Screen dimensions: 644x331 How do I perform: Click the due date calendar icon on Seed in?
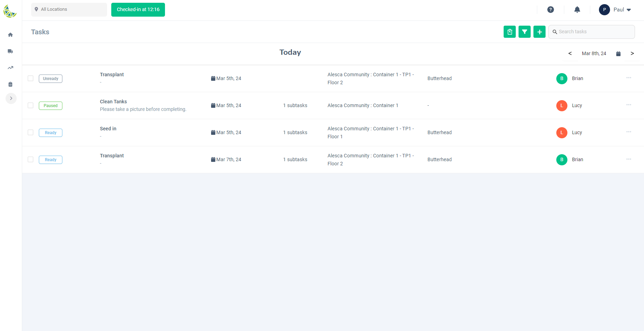coord(213,132)
